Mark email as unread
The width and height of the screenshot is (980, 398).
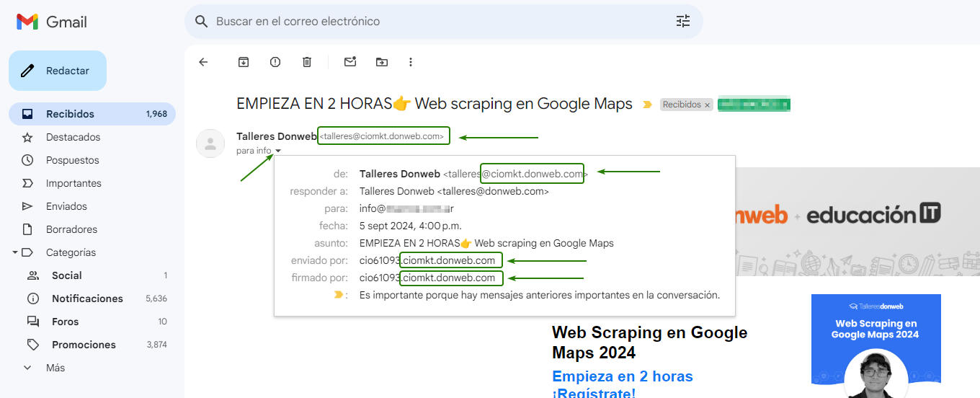click(x=350, y=62)
